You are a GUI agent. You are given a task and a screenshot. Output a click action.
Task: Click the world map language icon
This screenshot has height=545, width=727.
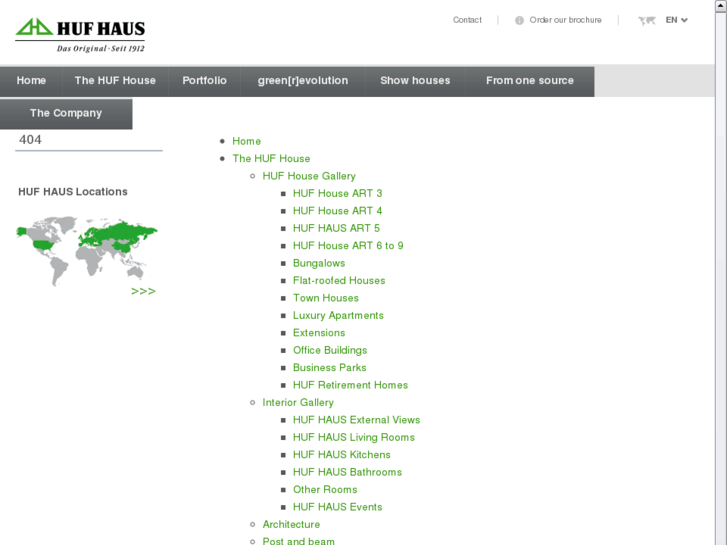point(647,20)
